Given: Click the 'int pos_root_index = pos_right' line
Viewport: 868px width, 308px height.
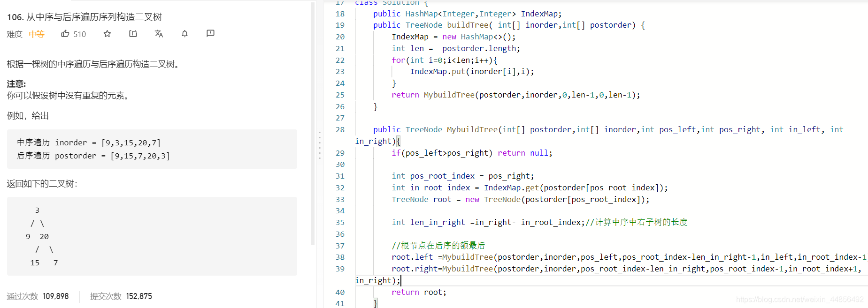Looking at the screenshot, I should 462,176.
